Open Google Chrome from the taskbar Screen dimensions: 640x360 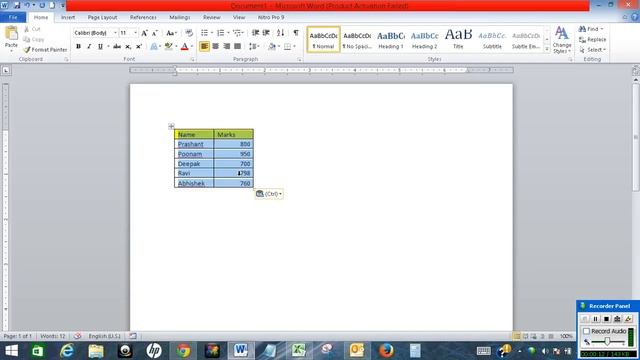(183, 351)
